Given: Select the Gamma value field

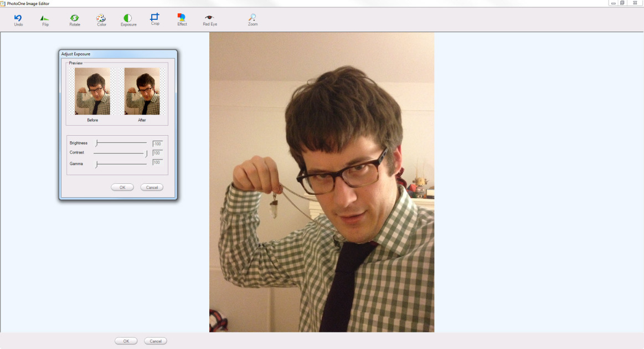Looking at the screenshot, I should click(x=157, y=162).
